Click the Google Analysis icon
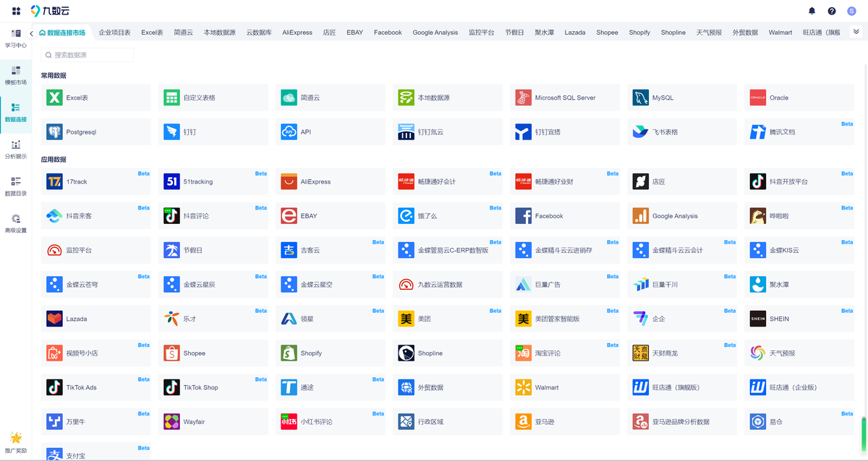This screenshot has width=868, height=461. click(640, 216)
